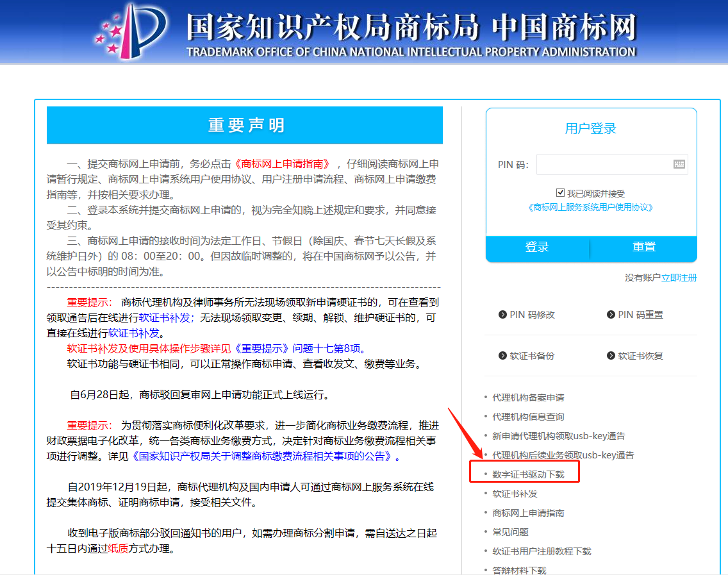Click the red 《商标网上申请指南》 link in the statement

[x=282, y=164]
